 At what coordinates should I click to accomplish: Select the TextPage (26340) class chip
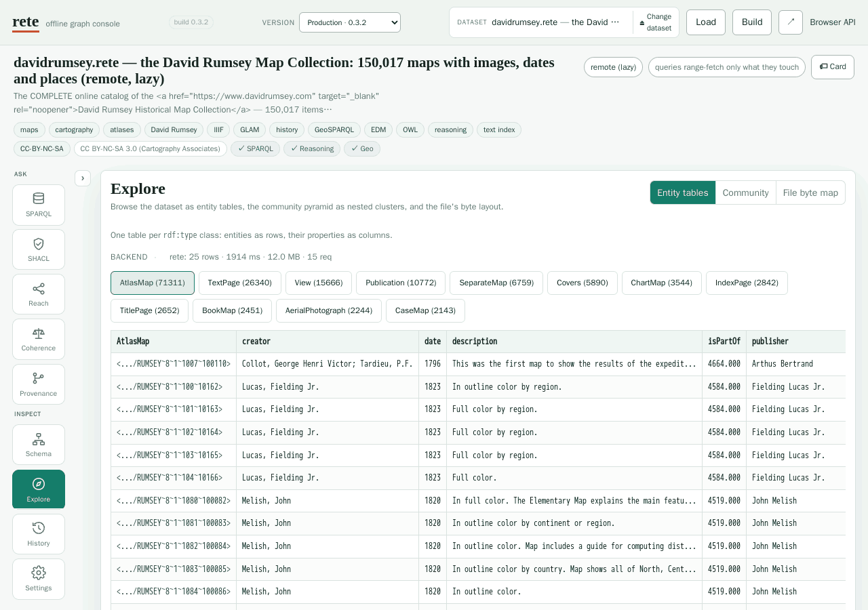(240, 283)
